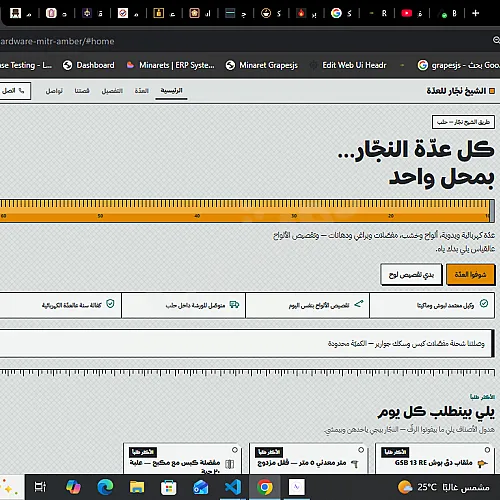Screen dimensions: 500x500
Task: Click the cutting icon beside تفصيص الألواح بنفس اليوم
Action: (358, 304)
